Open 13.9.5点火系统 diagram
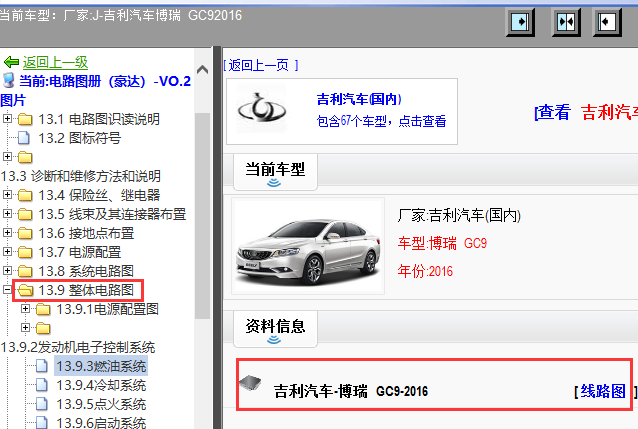The width and height of the screenshot is (638, 429). tap(101, 404)
